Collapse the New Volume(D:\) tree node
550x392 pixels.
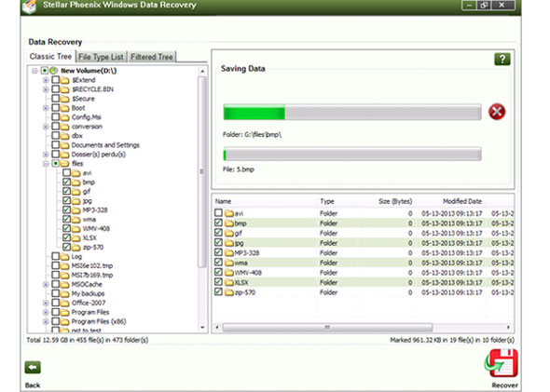[x=34, y=71]
